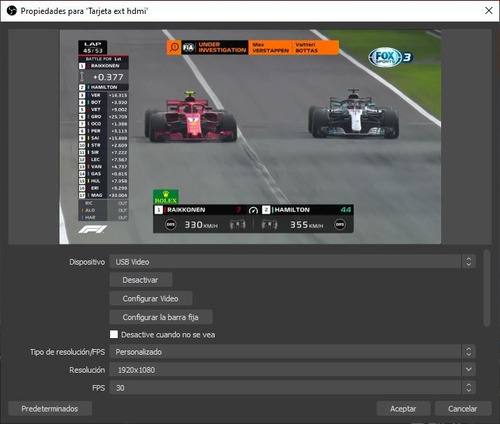Click the Fox Sports 3 logo in preview
This screenshot has width=500, height=424.
coord(391,58)
